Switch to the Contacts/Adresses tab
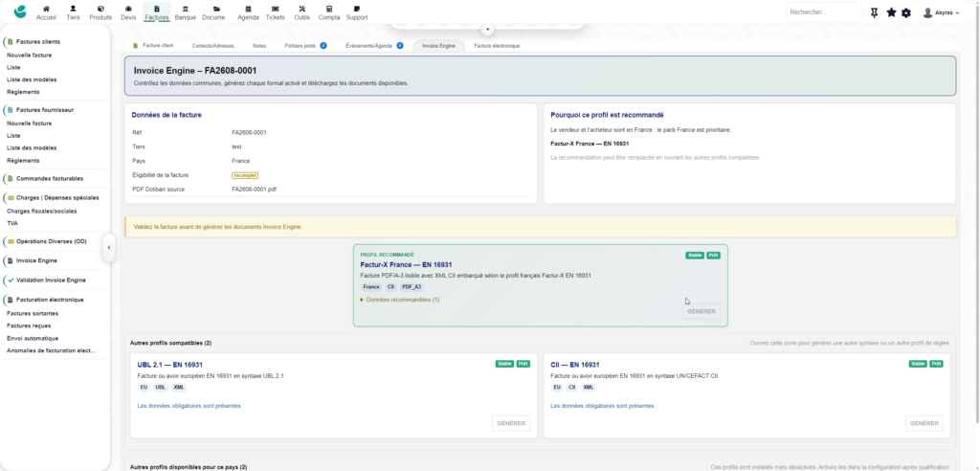The image size is (980, 471). tap(213, 46)
